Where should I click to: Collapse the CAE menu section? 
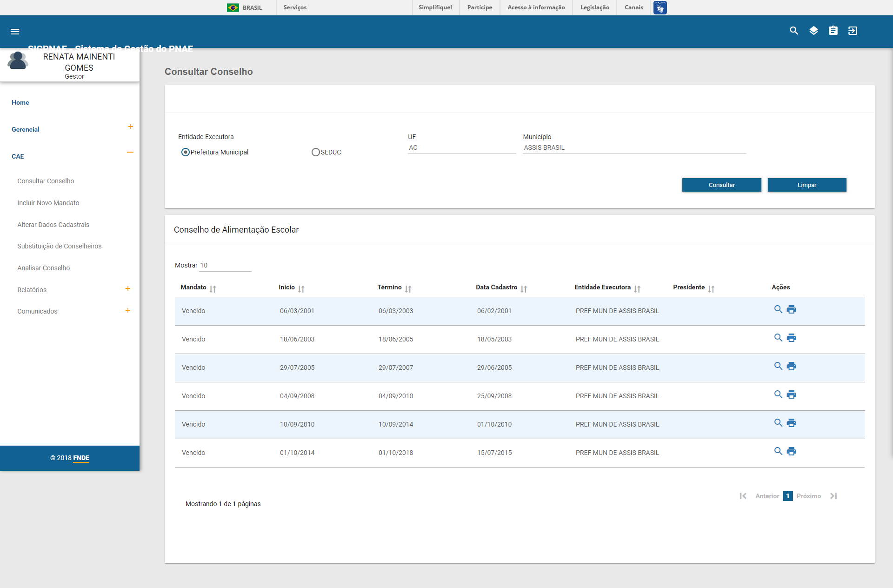pos(130,152)
